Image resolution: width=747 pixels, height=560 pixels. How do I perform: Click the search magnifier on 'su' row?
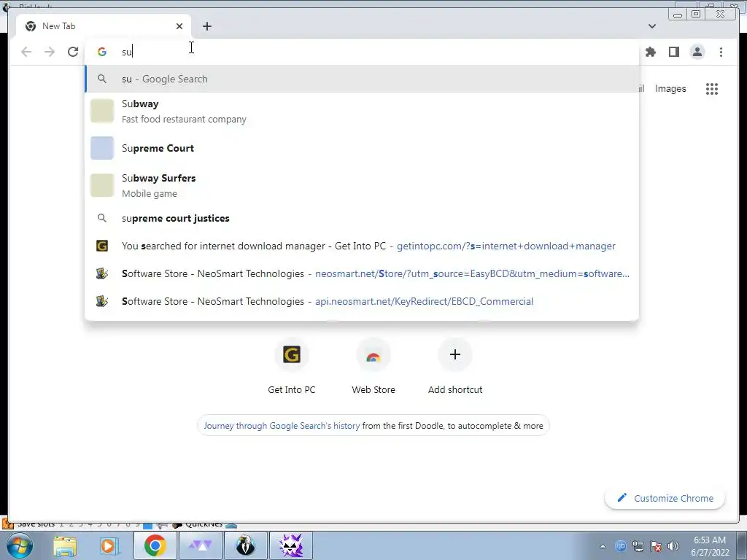click(102, 79)
